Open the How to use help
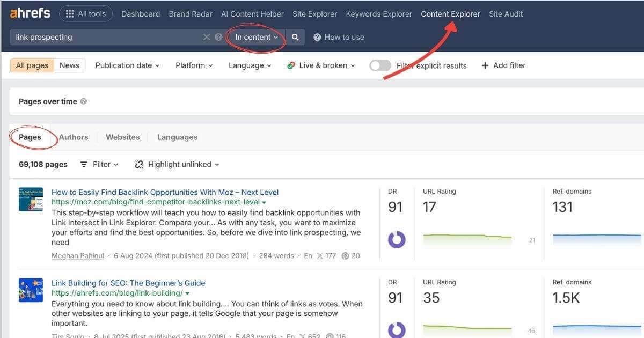This screenshot has height=338, width=644. [x=339, y=37]
